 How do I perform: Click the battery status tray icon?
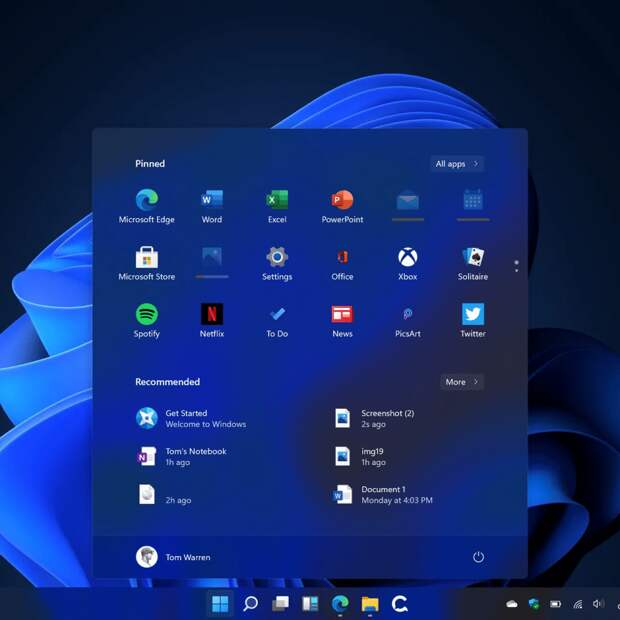click(556, 604)
